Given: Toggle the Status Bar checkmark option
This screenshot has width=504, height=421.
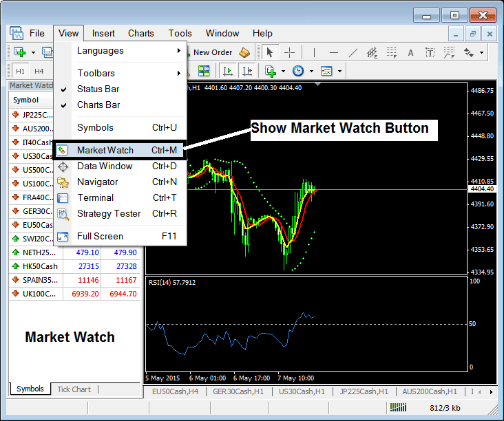Looking at the screenshot, I should (x=98, y=89).
